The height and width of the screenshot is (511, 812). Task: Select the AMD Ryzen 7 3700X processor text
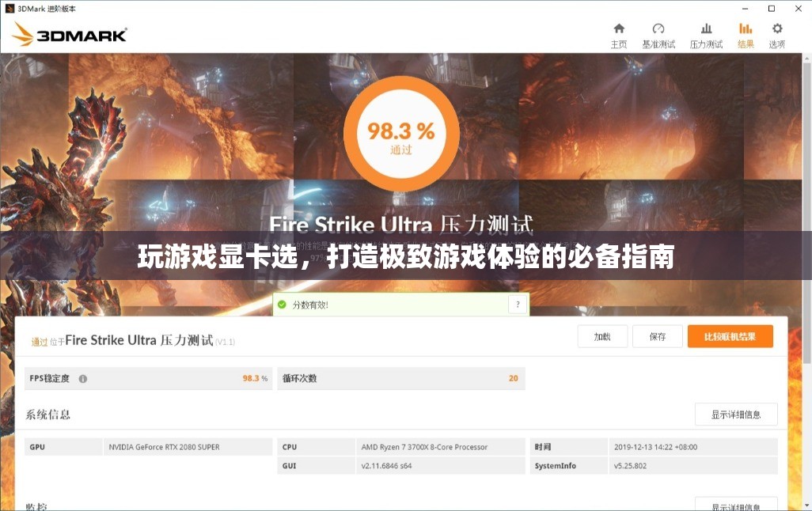424,447
